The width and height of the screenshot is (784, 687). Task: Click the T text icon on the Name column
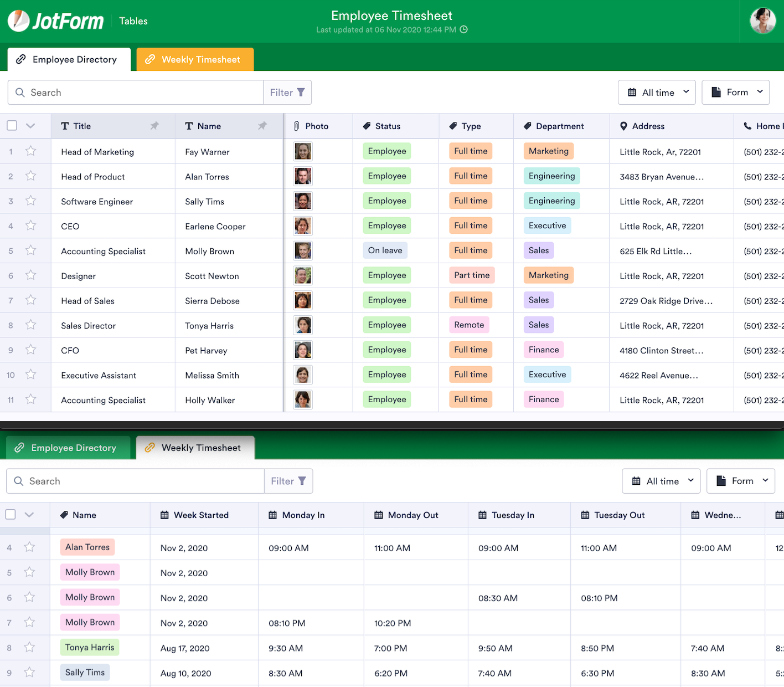coord(188,126)
